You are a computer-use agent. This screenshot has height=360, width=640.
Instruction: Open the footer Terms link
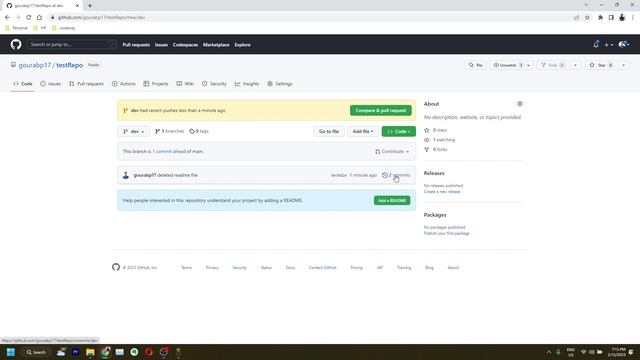pos(187,268)
